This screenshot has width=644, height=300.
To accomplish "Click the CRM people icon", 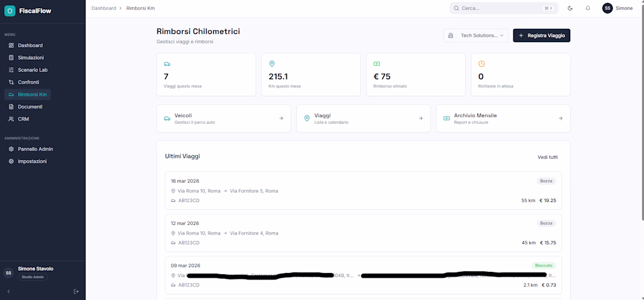I will [x=12, y=119].
